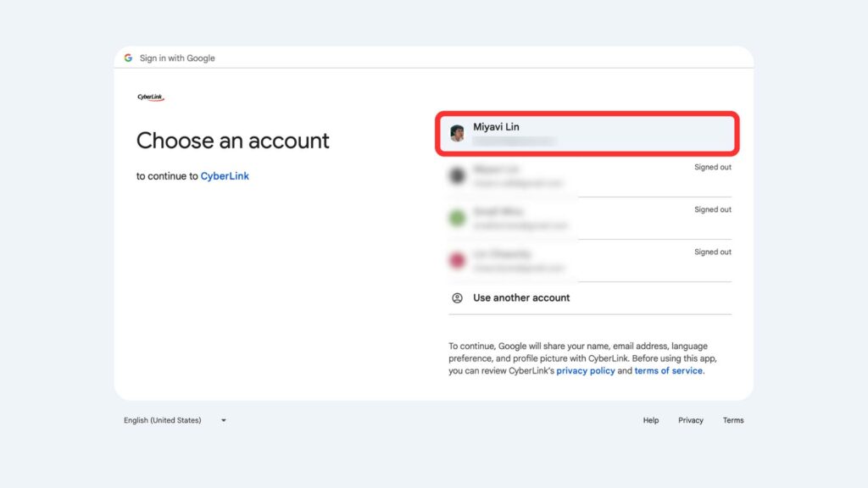Choose the signed-out account with green avatar

click(590, 219)
